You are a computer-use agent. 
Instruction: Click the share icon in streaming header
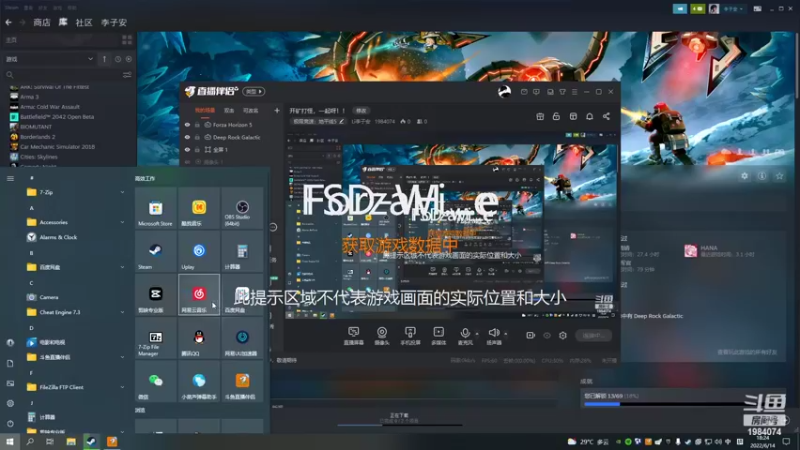pyautogui.click(x=606, y=116)
